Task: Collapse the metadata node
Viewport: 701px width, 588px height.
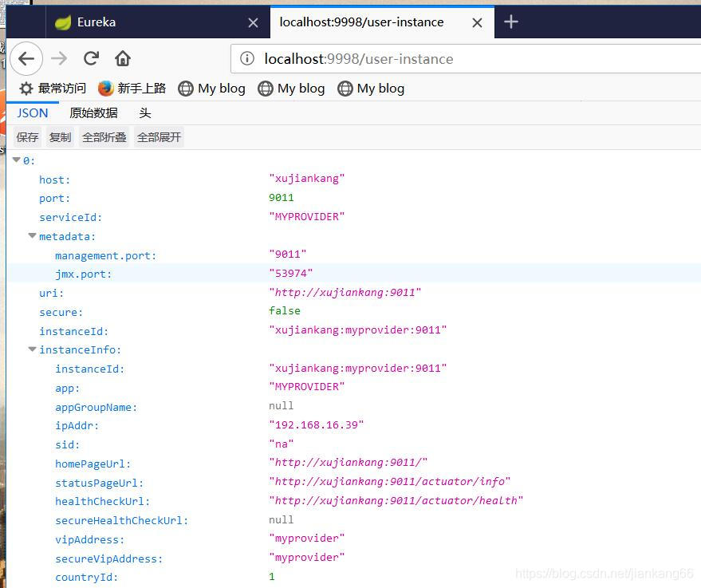Action: point(32,235)
